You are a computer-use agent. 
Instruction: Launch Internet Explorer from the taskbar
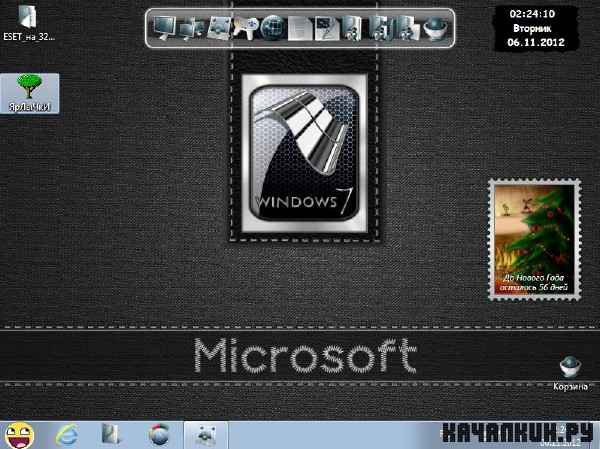pyautogui.click(x=67, y=436)
